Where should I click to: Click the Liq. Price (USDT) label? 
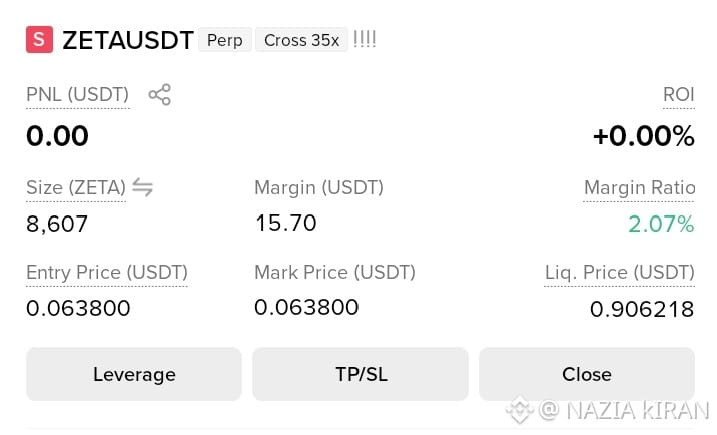(x=620, y=273)
